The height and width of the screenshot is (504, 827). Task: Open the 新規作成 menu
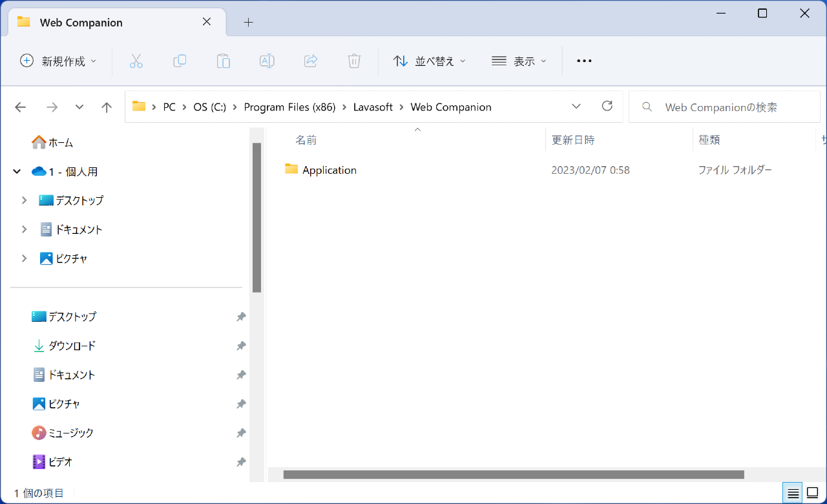[58, 61]
